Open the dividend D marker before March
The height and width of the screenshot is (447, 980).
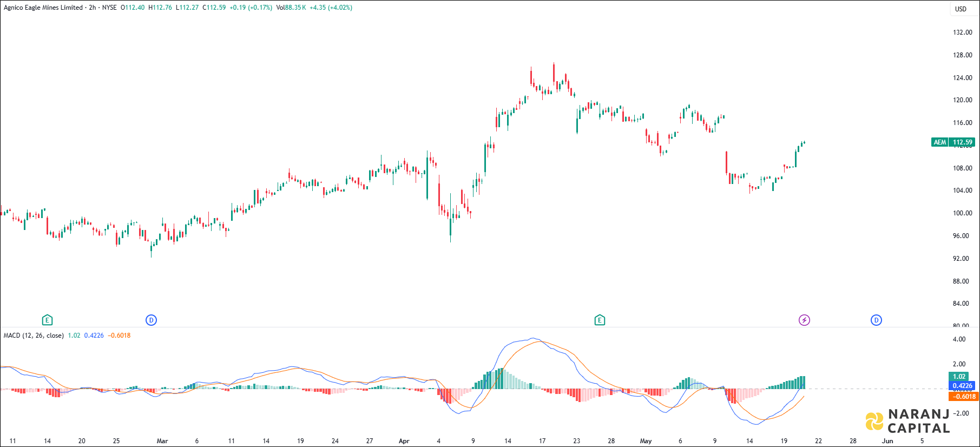coord(151,320)
